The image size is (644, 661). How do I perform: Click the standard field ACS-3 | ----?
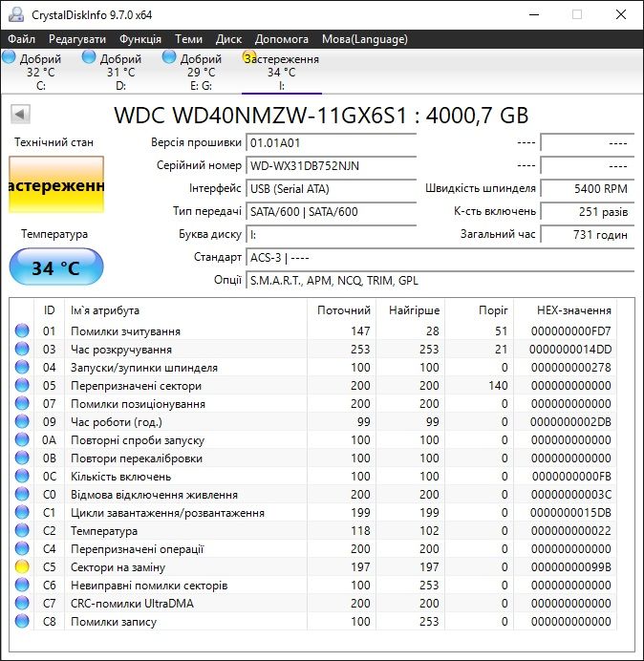440,257
